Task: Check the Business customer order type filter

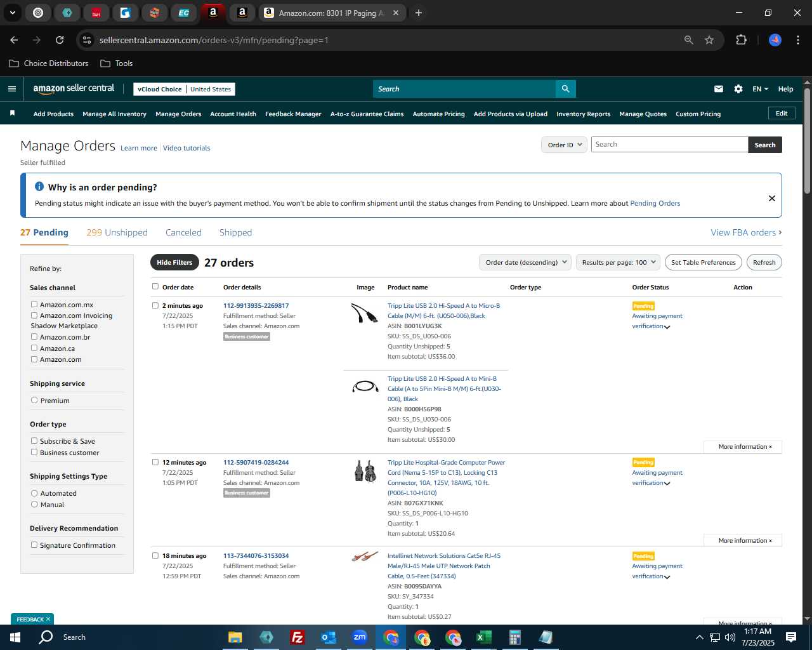Action: (34, 452)
